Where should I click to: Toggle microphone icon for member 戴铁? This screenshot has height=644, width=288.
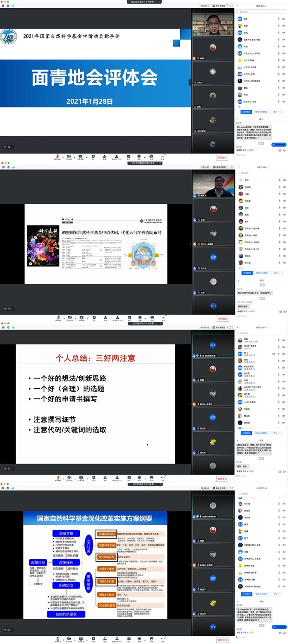pyautogui.click(x=279, y=88)
